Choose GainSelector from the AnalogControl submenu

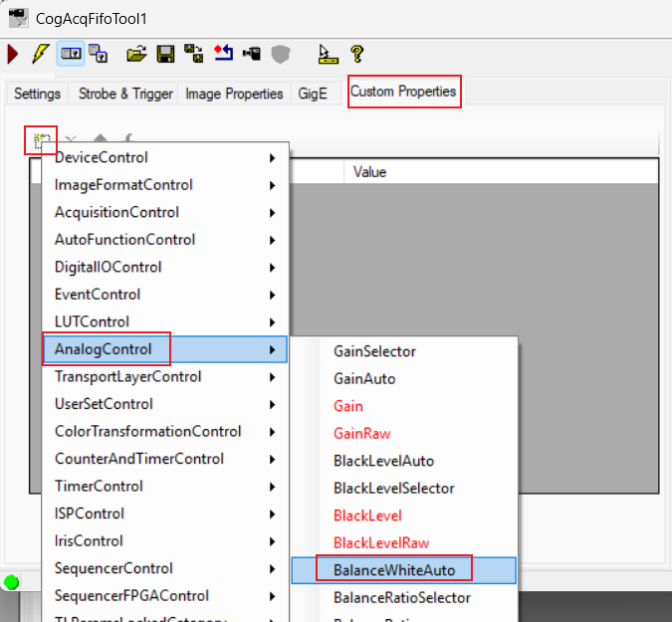[x=404, y=351]
